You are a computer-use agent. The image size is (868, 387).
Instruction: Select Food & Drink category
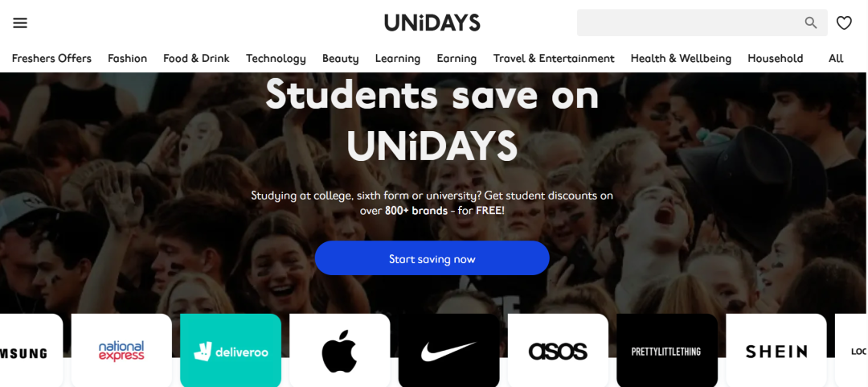click(x=196, y=58)
